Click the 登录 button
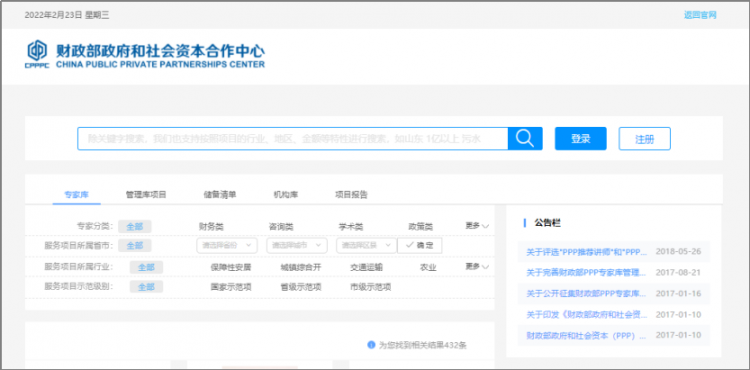 pyautogui.click(x=581, y=139)
